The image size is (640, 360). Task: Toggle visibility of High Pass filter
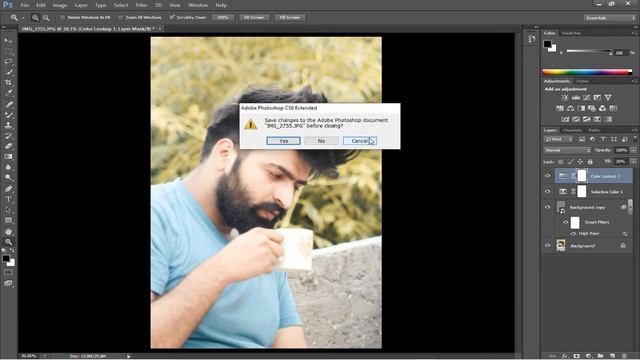click(573, 233)
